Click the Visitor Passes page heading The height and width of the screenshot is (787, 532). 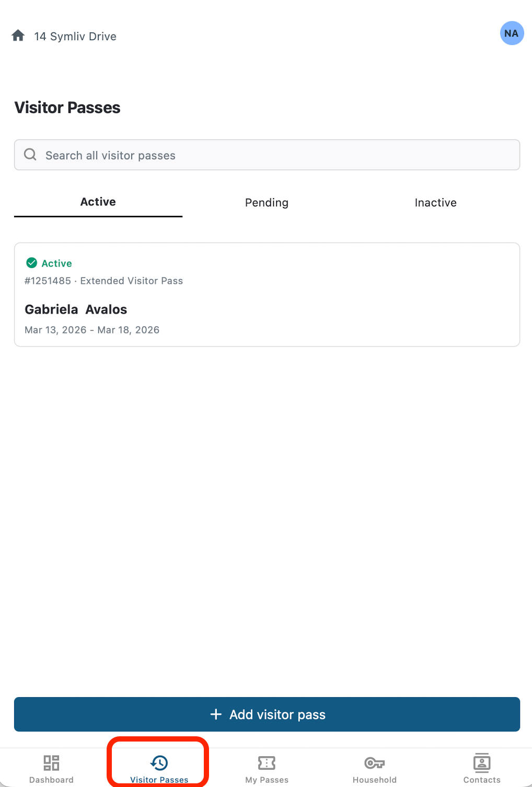67,108
